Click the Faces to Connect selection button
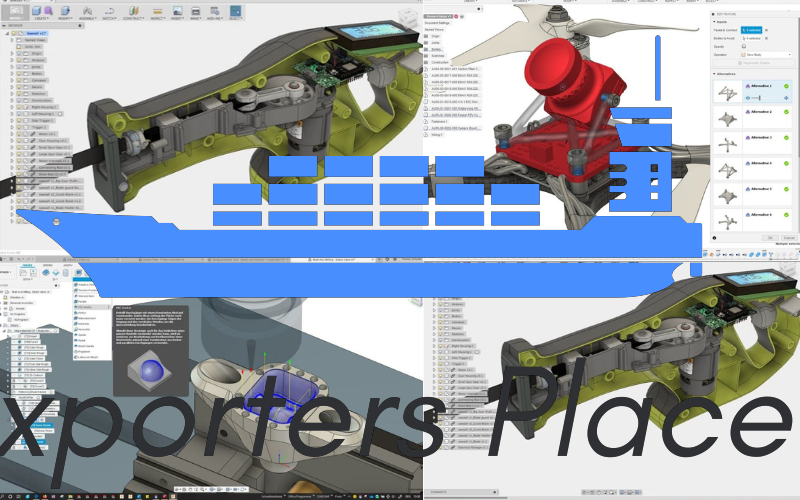 [x=752, y=30]
